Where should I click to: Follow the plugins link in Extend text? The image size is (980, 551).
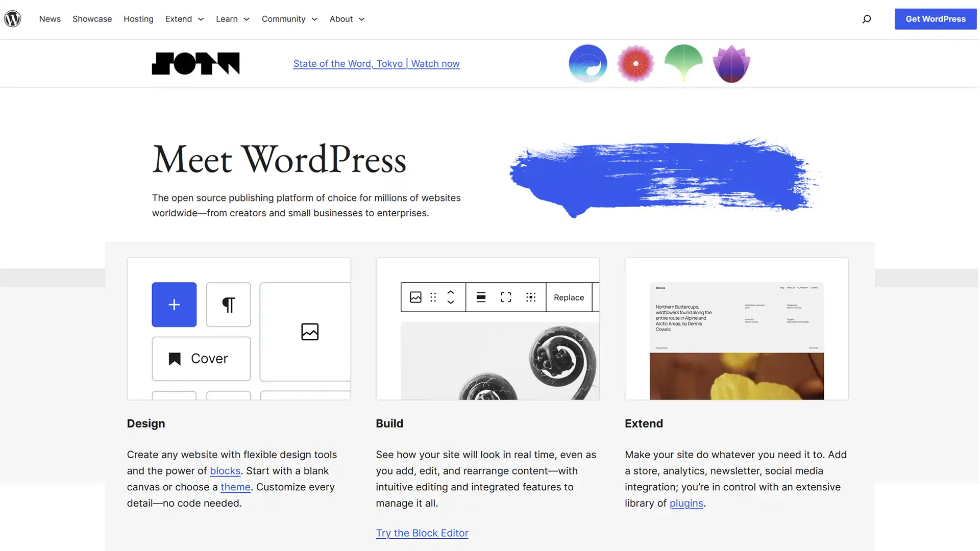(x=686, y=504)
